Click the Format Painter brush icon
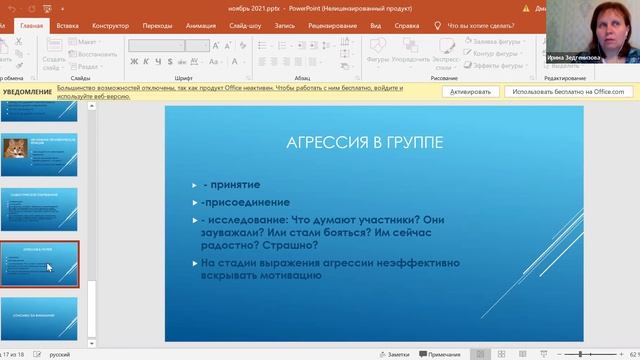 [x=19, y=65]
